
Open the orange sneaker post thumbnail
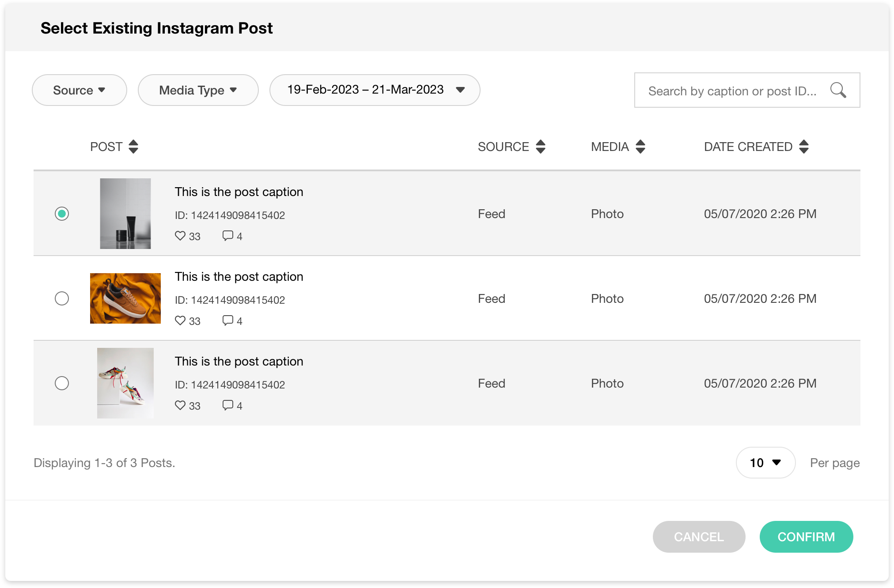125,298
